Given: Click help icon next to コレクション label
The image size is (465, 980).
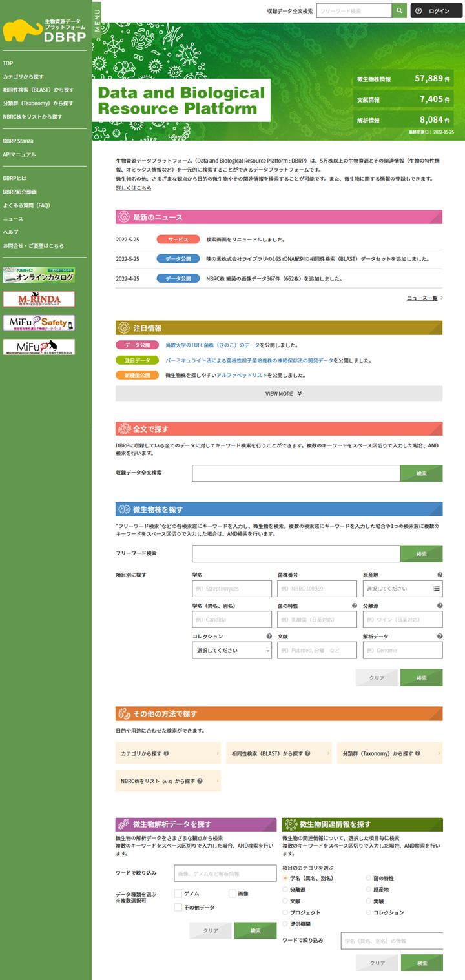Looking at the screenshot, I should click(269, 637).
